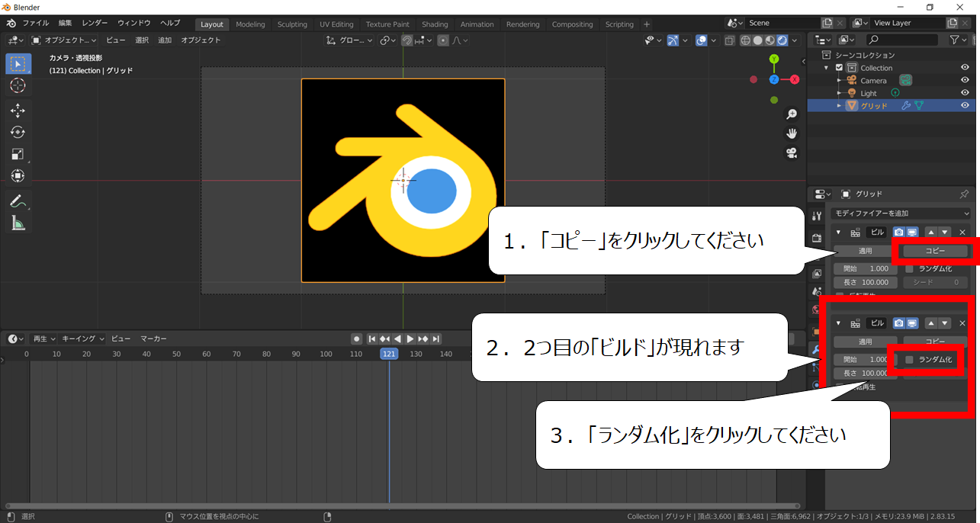Screen dimensions: 980x523
Task: Select the Rotate tool
Action: click(18, 133)
